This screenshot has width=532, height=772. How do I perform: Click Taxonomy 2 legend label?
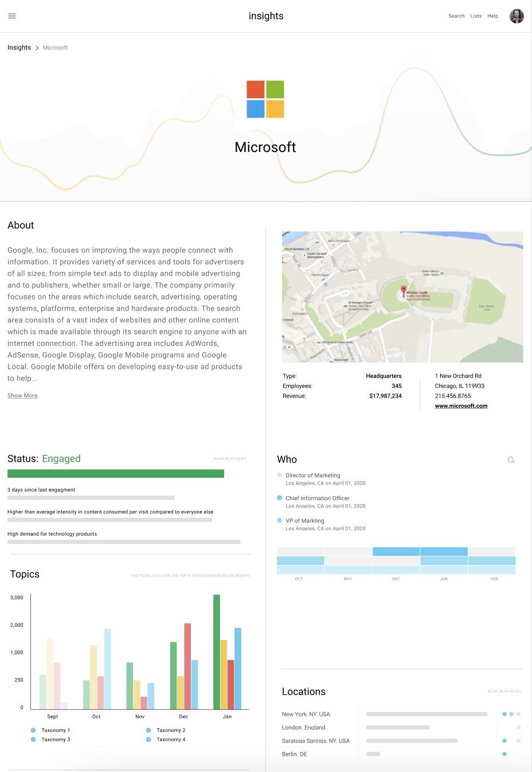pyautogui.click(x=171, y=730)
